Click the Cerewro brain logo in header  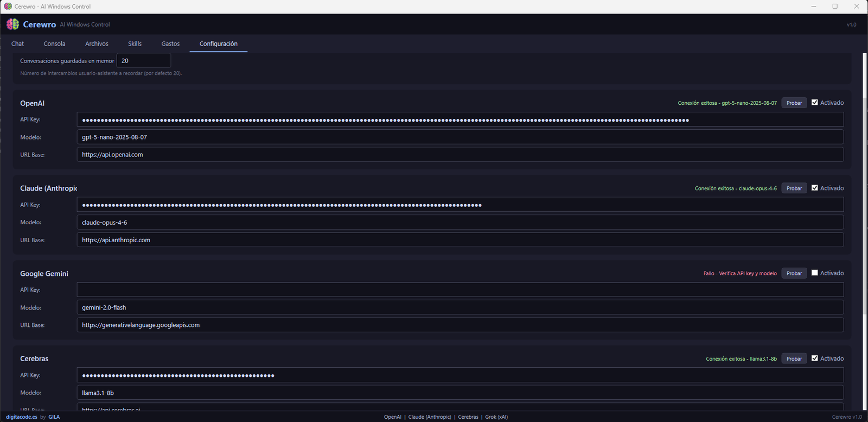tap(12, 24)
